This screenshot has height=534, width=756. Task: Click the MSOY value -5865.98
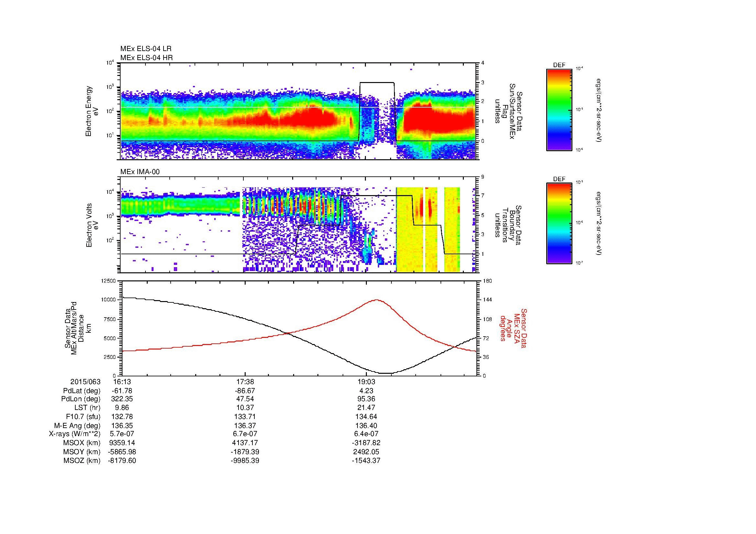122,452
